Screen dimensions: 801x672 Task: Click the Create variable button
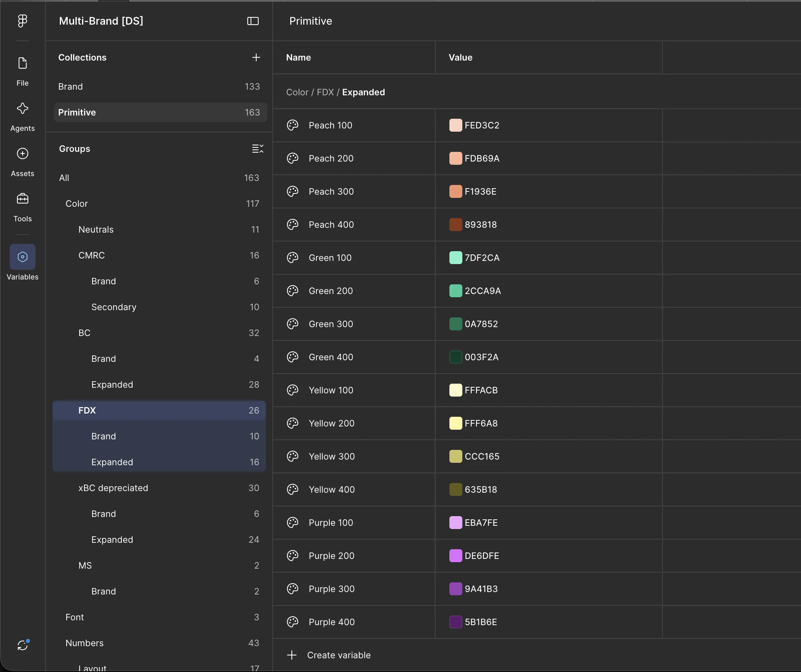[x=329, y=655]
